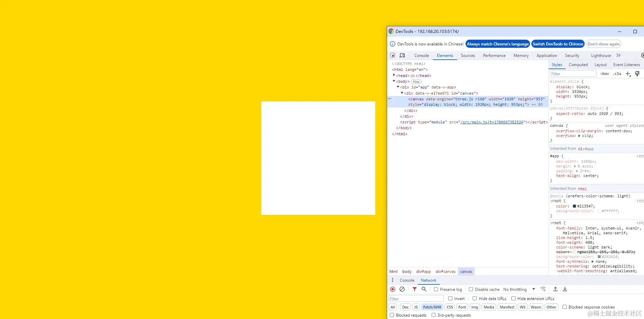Check Blocked response cookies

(565, 307)
